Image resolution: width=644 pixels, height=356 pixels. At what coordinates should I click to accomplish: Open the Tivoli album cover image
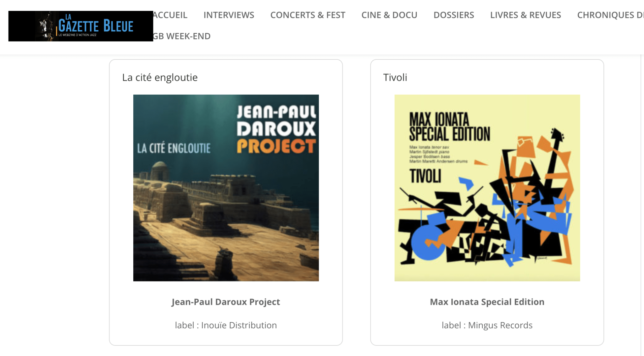click(487, 188)
